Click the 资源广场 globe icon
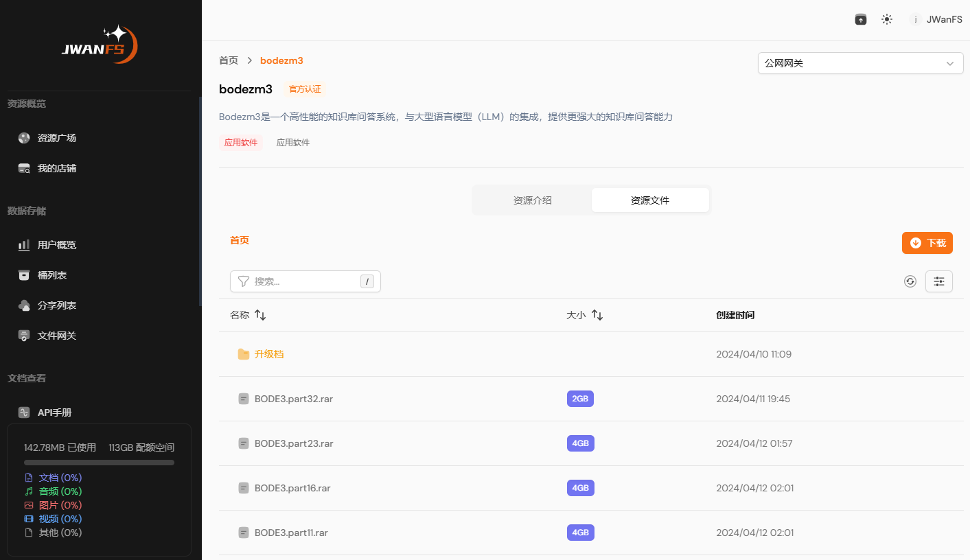 [x=24, y=138]
